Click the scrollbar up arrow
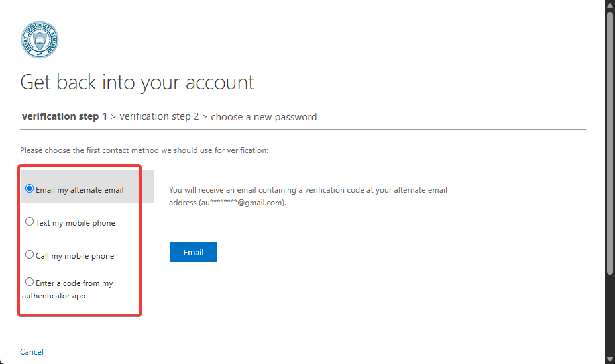The height and width of the screenshot is (364, 615). pyautogui.click(x=610, y=5)
